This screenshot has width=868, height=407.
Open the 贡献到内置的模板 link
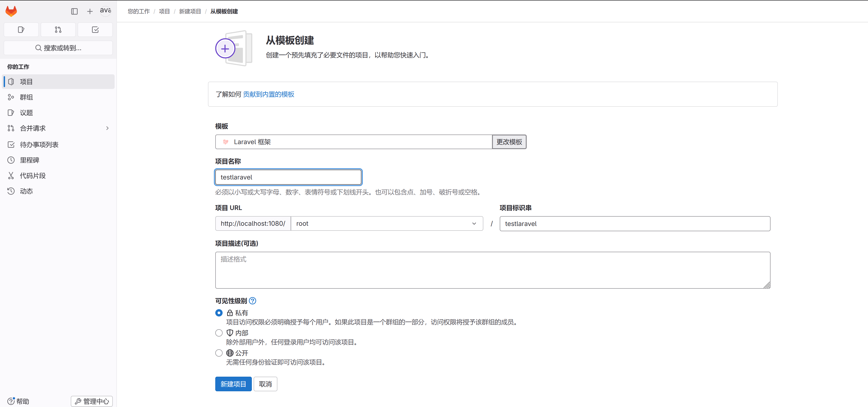[268, 94]
